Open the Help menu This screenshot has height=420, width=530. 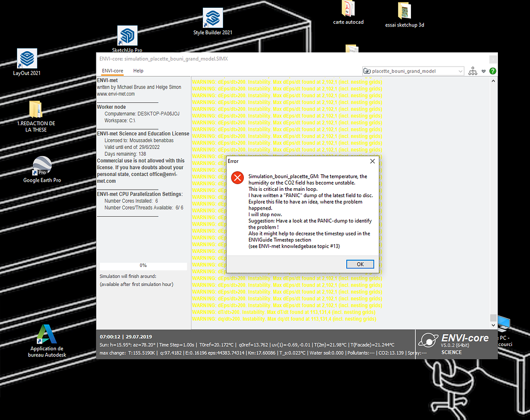pos(138,71)
